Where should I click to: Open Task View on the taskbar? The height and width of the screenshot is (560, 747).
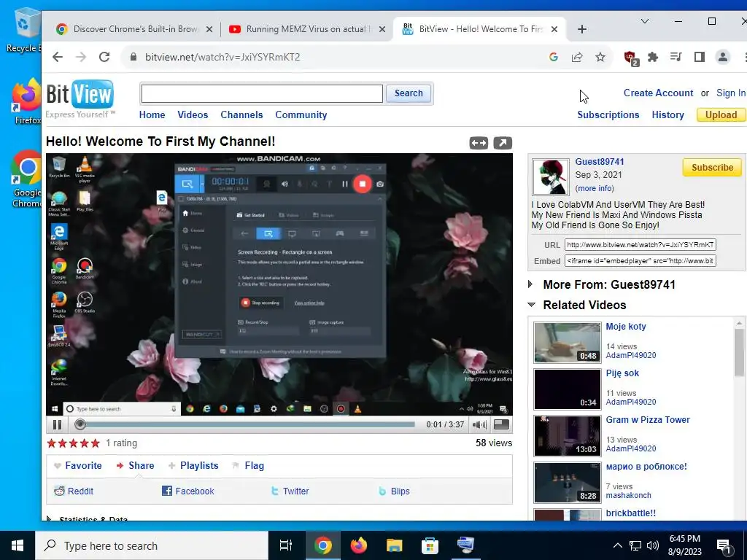click(x=286, y=545)
